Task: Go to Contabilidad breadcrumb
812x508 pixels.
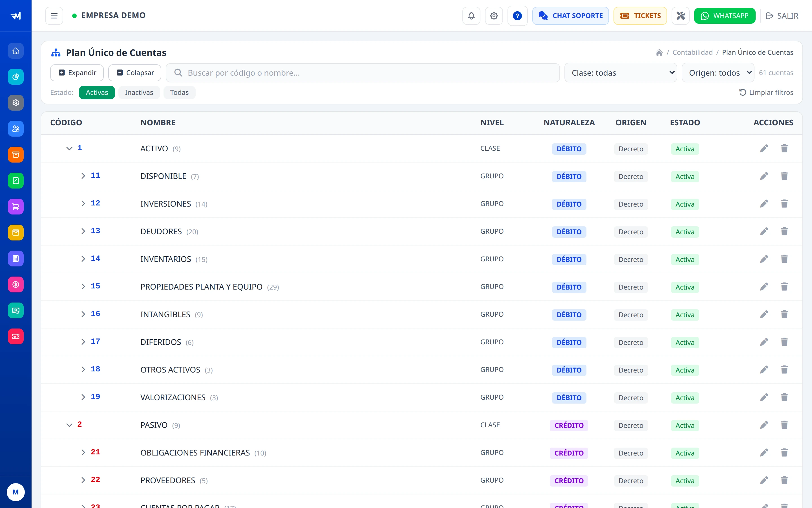Action: (692, 52)
